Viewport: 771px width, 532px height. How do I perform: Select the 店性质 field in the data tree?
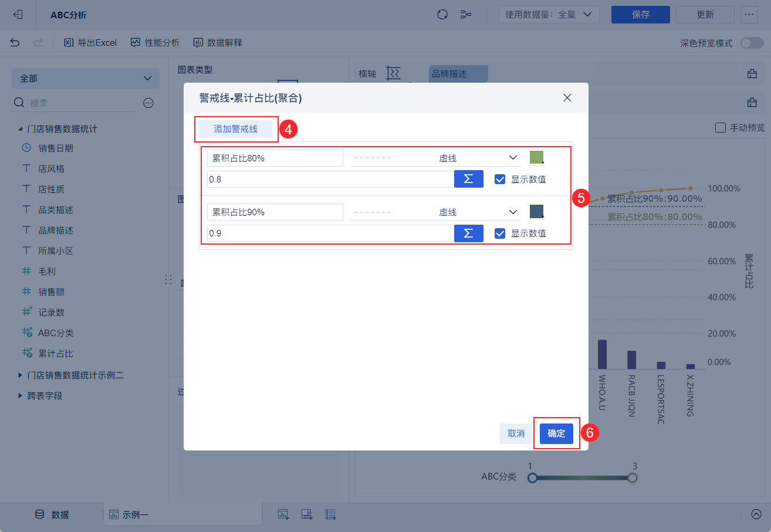51,189
